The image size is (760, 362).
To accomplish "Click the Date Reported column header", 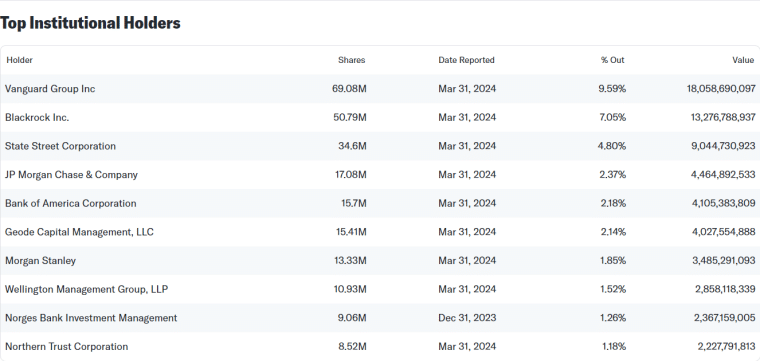I will 466,60.
